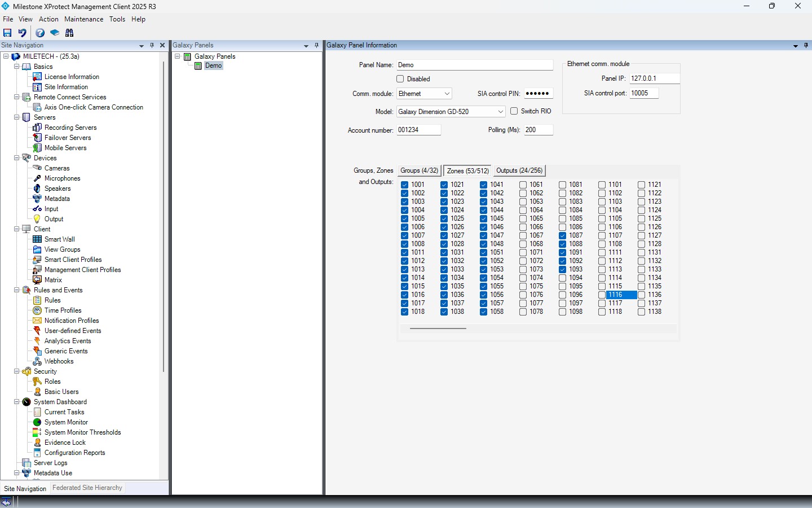Open the Tools menu
The width and height of the screenshot is (812, 508).
[x=117, y=19]
